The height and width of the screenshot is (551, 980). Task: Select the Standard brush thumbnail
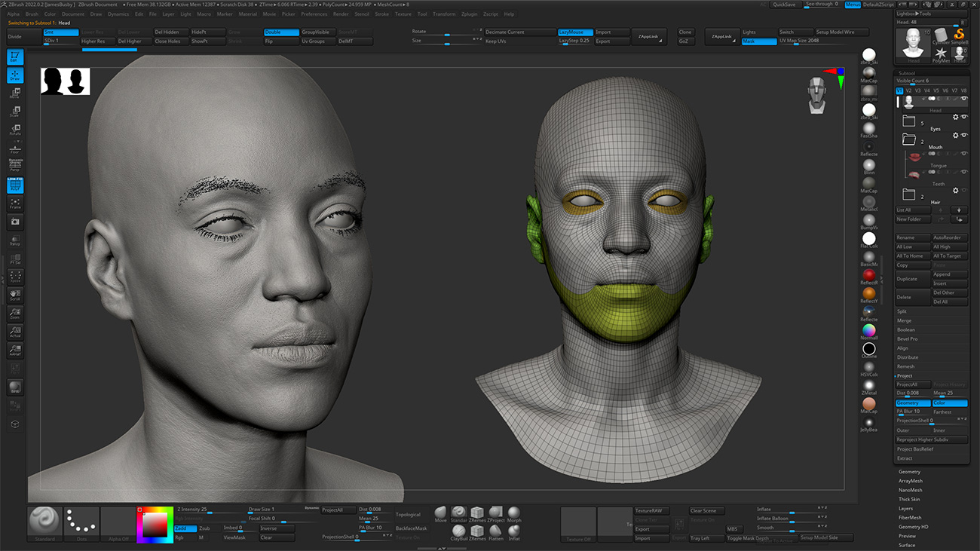pos(44,520)
